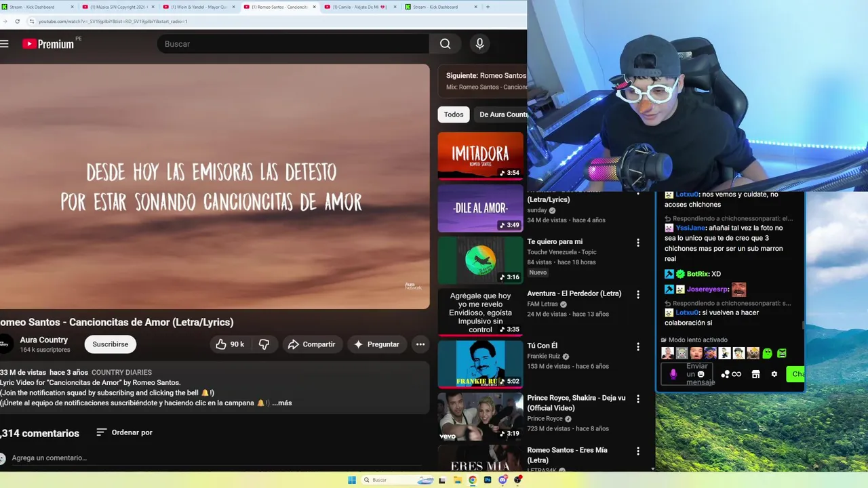Click username YssiJane in chat
868x488 pixels.
pos(690,228)
